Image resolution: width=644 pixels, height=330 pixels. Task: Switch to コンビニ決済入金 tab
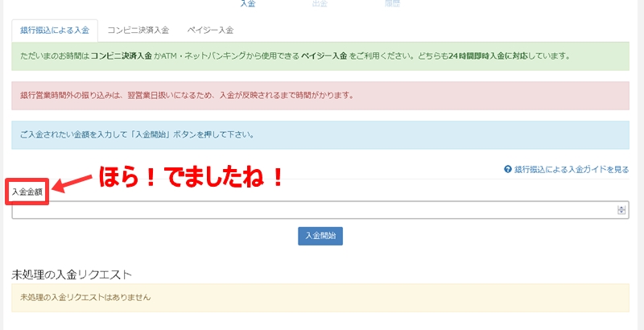point(138,31)
